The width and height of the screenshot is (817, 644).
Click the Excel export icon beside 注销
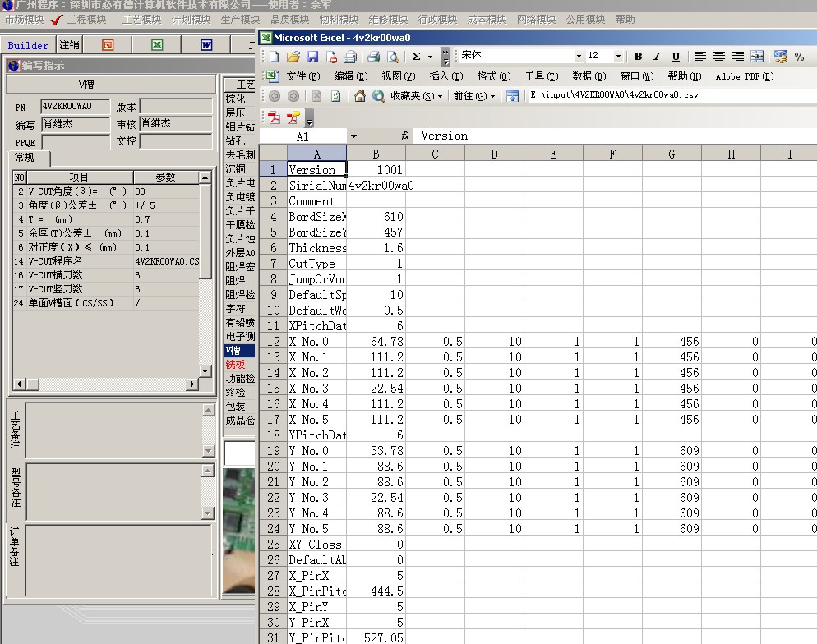[x=157, y=45]
